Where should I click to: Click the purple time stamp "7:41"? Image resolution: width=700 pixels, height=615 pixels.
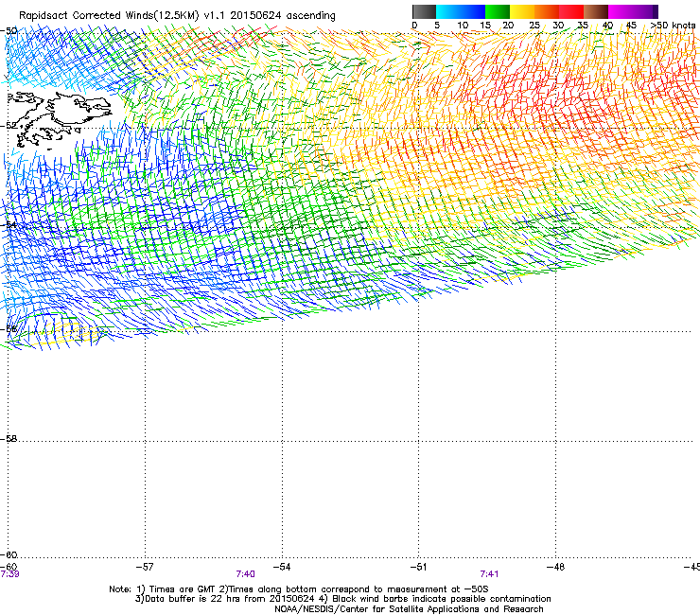click(489, 574)
